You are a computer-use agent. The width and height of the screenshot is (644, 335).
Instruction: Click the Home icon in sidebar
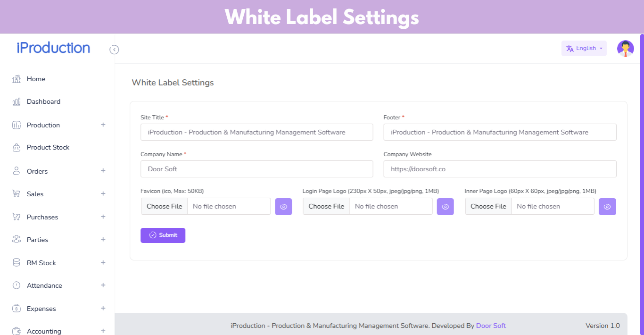(17, 79)
